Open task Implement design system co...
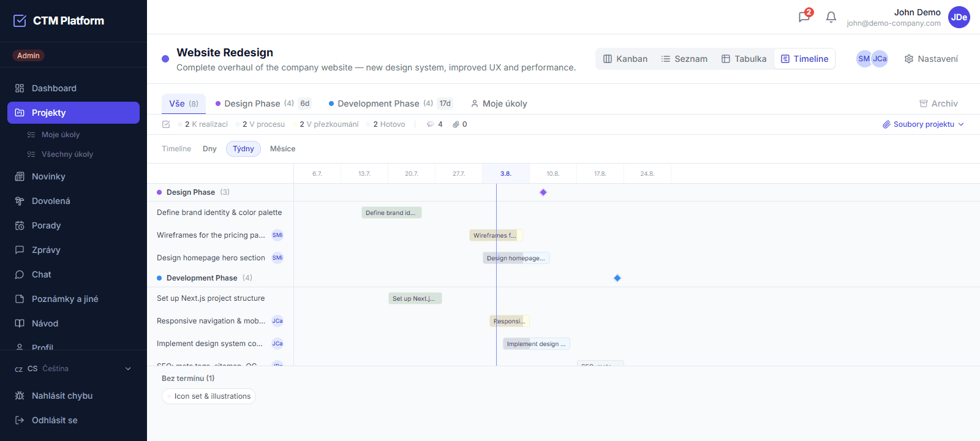The image size is (980, 441). [x=209, y=344]
